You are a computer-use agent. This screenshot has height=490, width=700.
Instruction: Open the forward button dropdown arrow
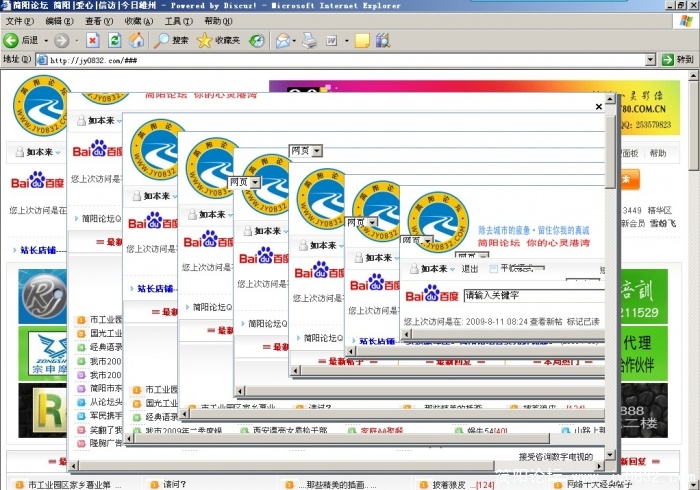point(77,41)
